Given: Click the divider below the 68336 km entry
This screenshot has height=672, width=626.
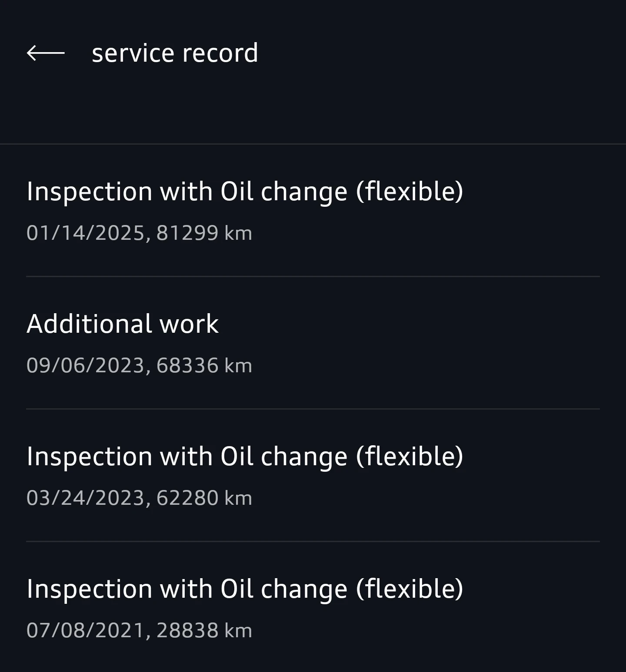Looking at the screenshot, I should (313, 409).
